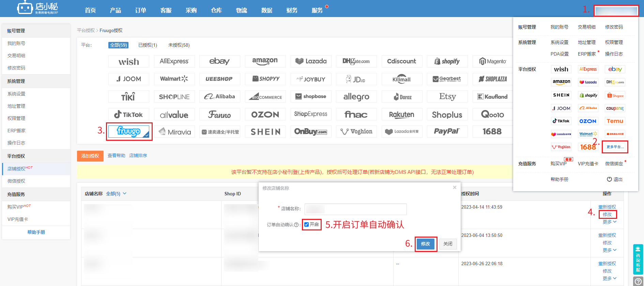This screenshot has height=286, width=644.
Task: Select the Etsy platform tile
Action: tap(447, 97)
